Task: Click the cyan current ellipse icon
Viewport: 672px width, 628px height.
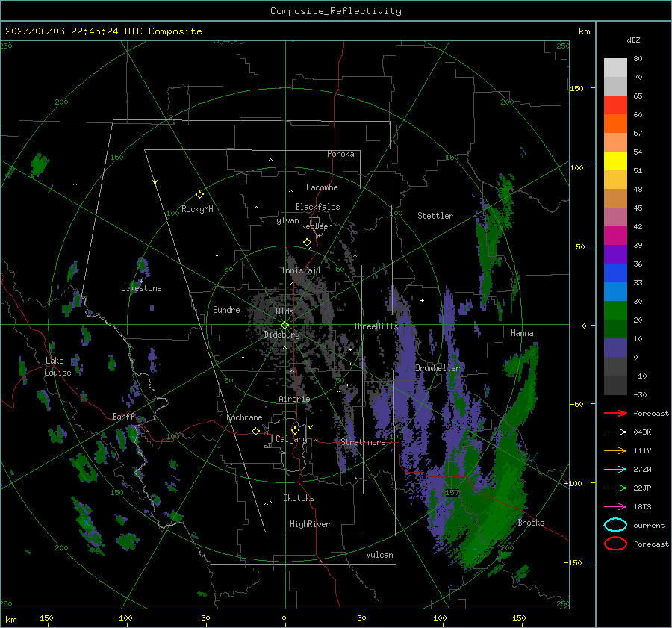Action: [x=615, y=525]
